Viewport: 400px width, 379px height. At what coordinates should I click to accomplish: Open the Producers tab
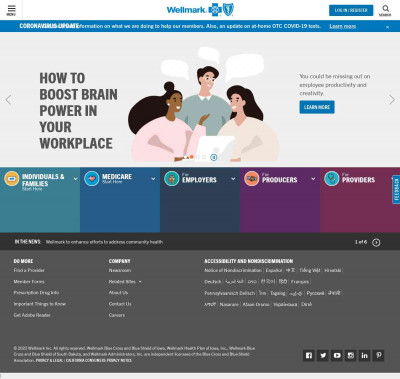click(280, 200)
